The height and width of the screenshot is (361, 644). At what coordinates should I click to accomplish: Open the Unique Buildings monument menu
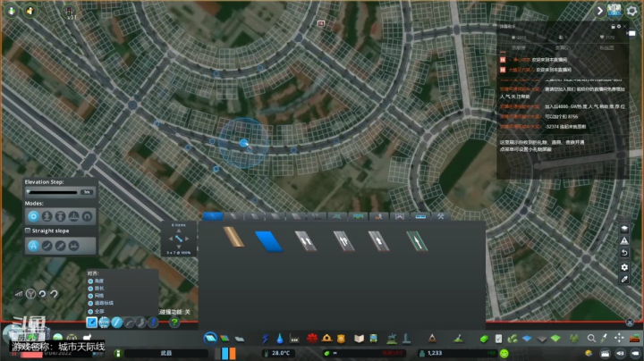click(x=406, y=338)
